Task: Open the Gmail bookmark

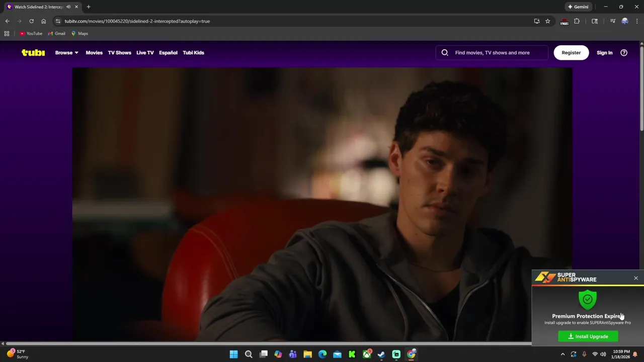Action: [56, 34]
